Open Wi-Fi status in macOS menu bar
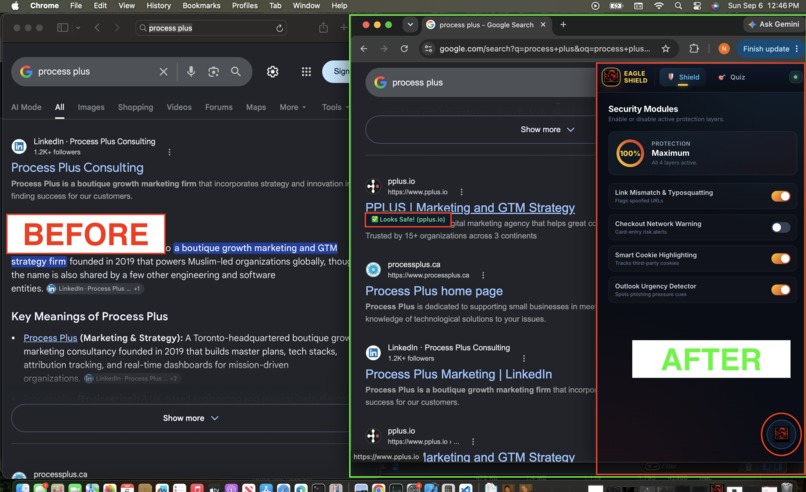The width and height of the screenshot is (806, 492). coord(658,6)
